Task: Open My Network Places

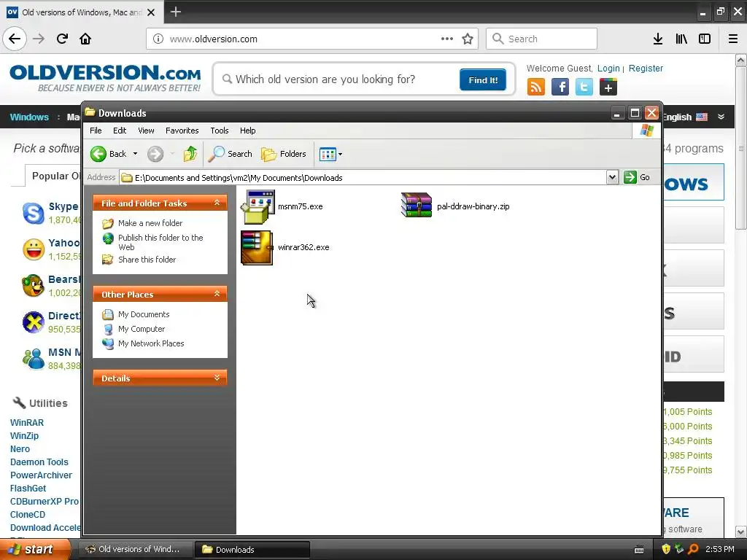Action: tap(151, 343)
